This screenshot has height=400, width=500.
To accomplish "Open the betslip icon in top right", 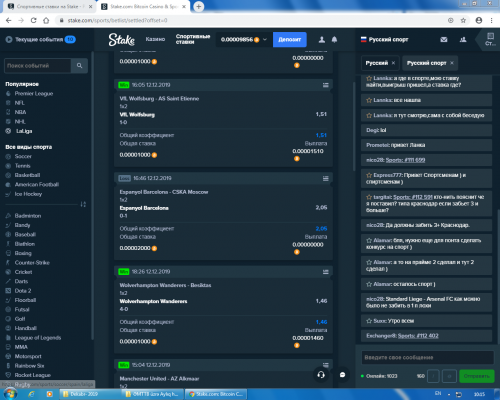I will click(x=490, y=39).
